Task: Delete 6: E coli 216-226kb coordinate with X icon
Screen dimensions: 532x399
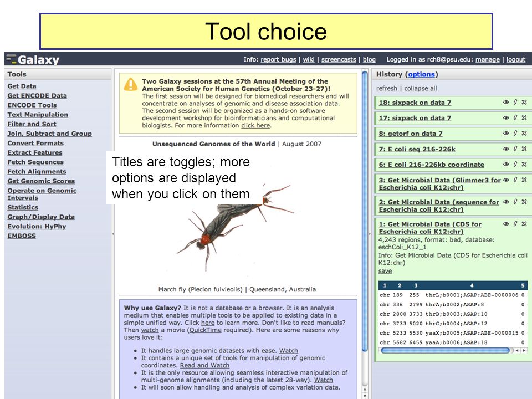Action: click(x=524, y=164)
